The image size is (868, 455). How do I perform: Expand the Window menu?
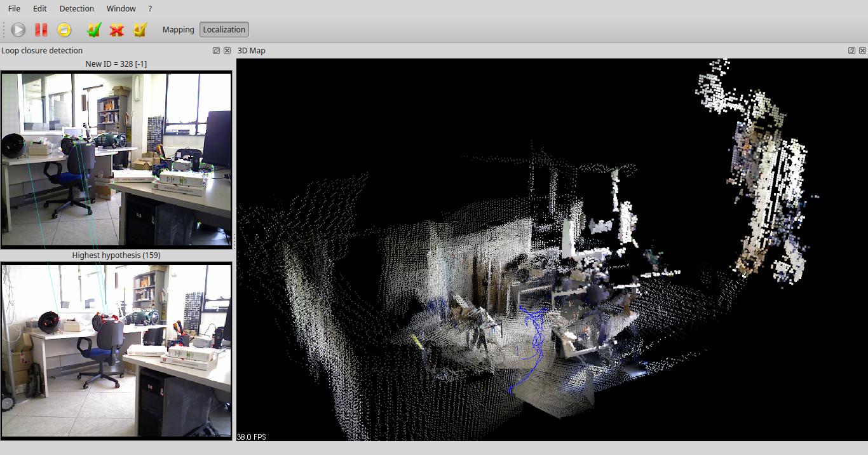[x=121, y=9]
